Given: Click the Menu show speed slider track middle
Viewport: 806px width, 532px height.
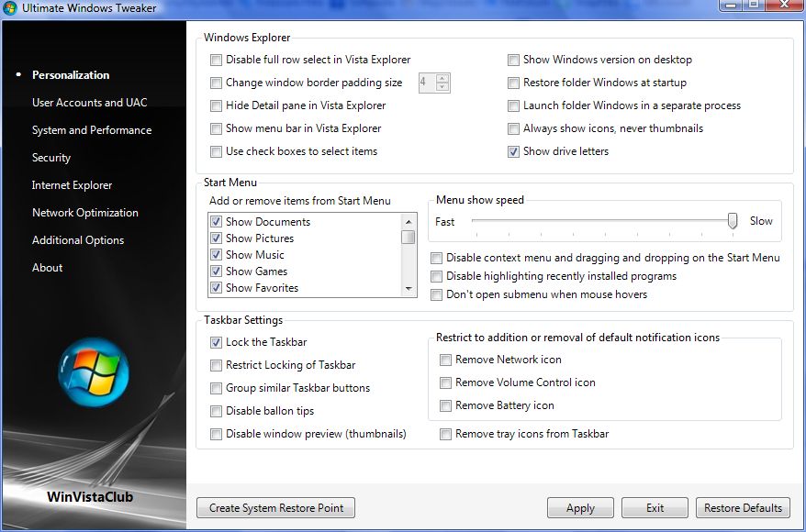Looking at the screenshot, I should pos(602,220).
